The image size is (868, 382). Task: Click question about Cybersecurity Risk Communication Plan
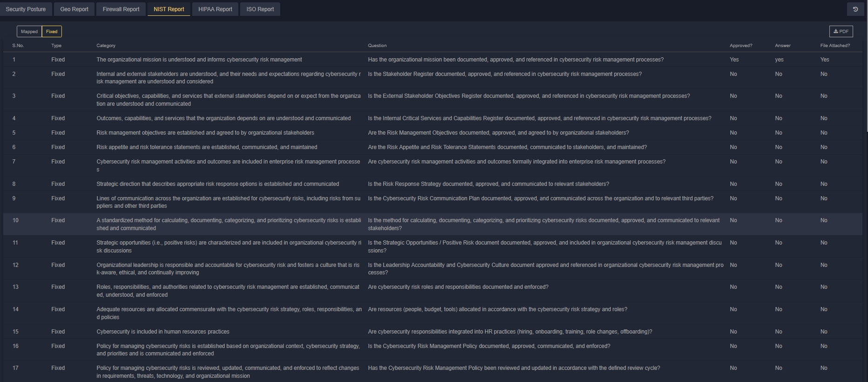click(541, 198)
